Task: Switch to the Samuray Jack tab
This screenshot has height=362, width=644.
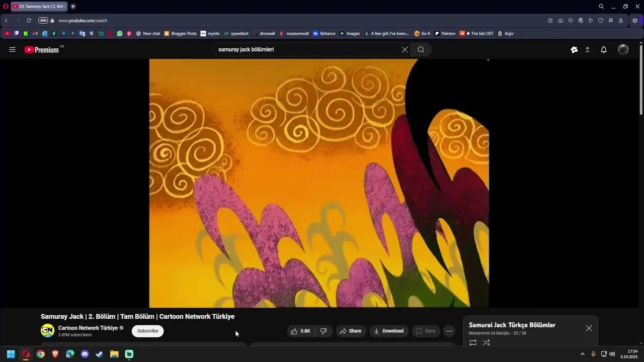Action: [38, 7]
